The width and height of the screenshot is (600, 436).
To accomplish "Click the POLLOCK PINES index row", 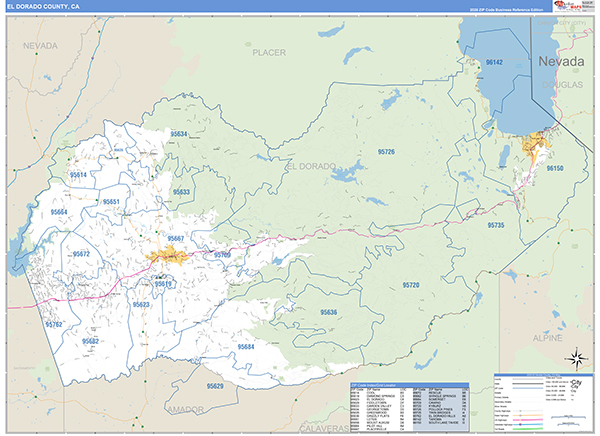I will [x=441, y=409].
